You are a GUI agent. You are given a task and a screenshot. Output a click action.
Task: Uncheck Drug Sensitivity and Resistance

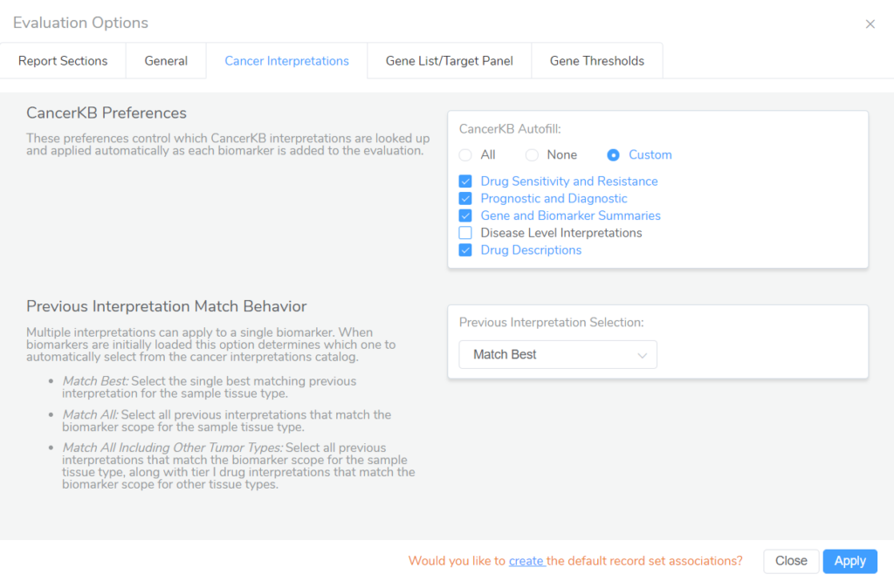tap(465, 181)
